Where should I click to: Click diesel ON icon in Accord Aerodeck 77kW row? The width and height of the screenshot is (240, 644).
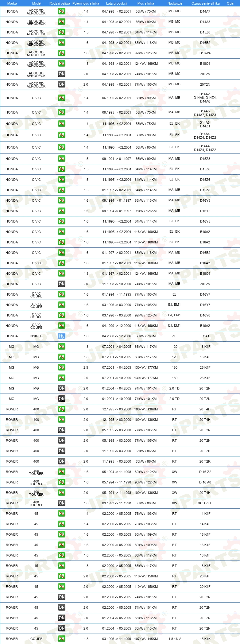(x=62, y=84)
